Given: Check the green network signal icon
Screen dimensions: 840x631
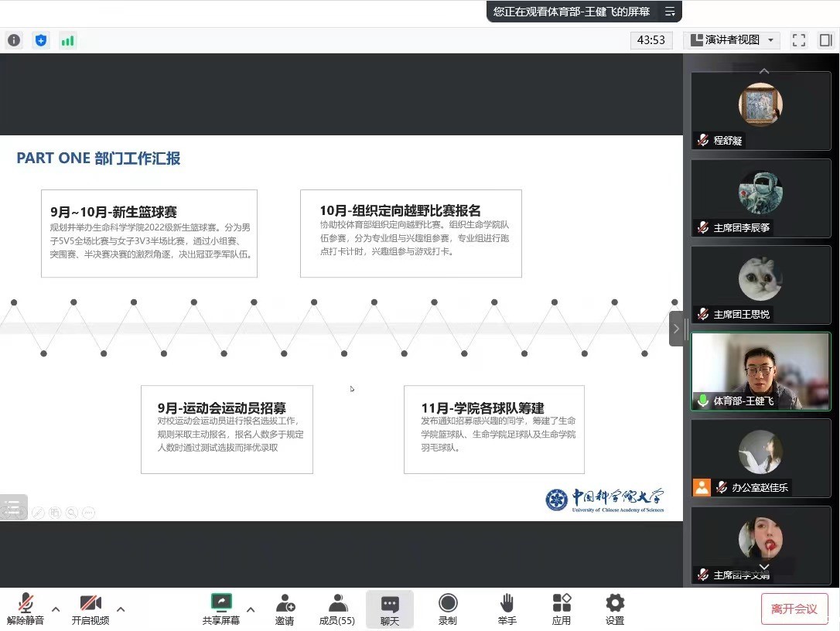Looking at the screenshot, I should 68,40.
